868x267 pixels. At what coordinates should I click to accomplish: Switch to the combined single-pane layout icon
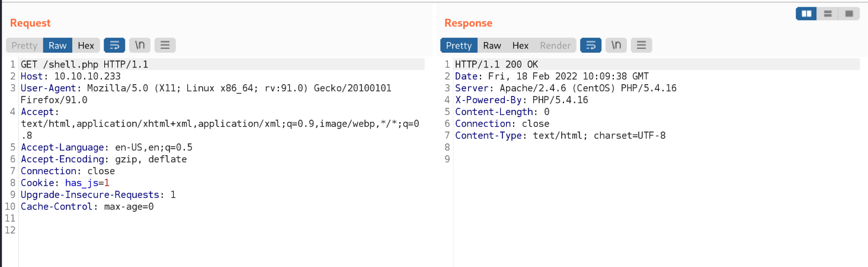tap(849, 13)
